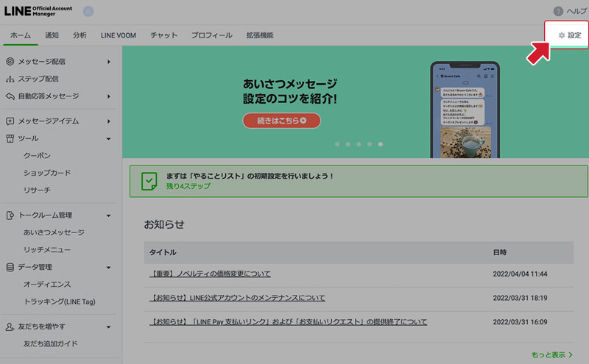This screenshot has width=589, height=364.
Task: Open the プロフィール tab
Action: point(212,35)
